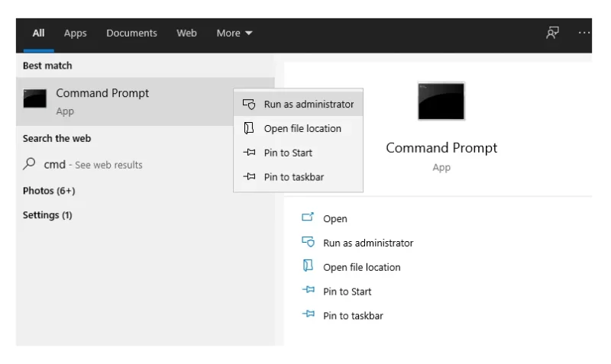This screenshot has height=364, width=611.
Task: Switch to the Documents tab
Action: [131, 33]
